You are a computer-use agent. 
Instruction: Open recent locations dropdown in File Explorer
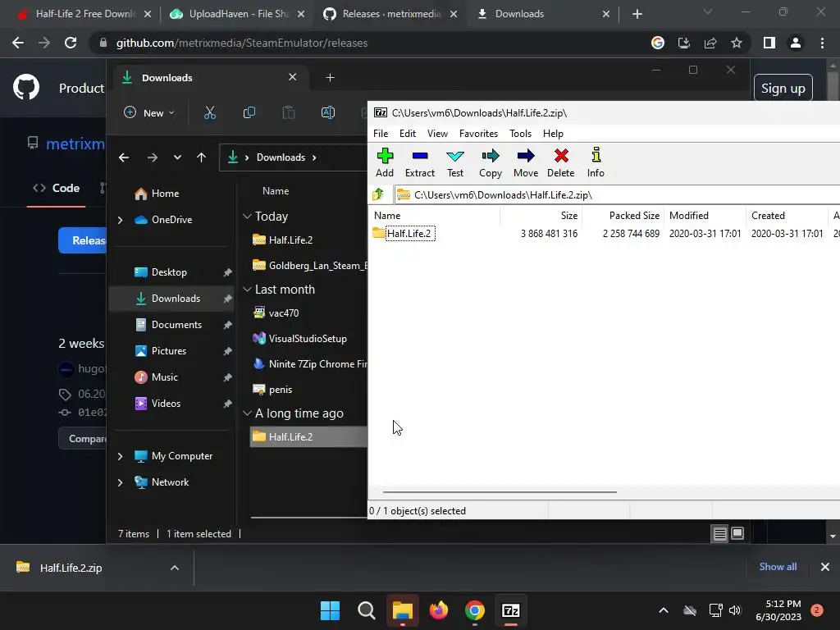click(177, 157)
